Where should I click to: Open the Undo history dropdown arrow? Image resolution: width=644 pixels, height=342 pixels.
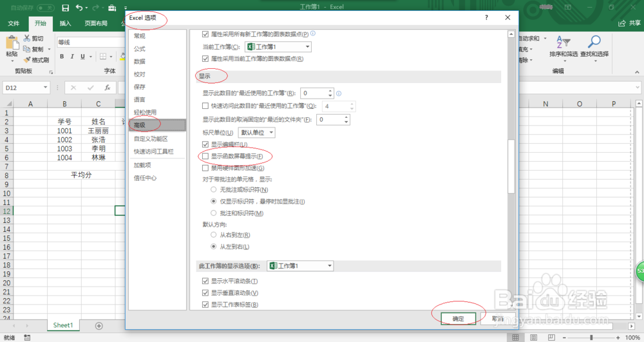(x=87, y=8)
